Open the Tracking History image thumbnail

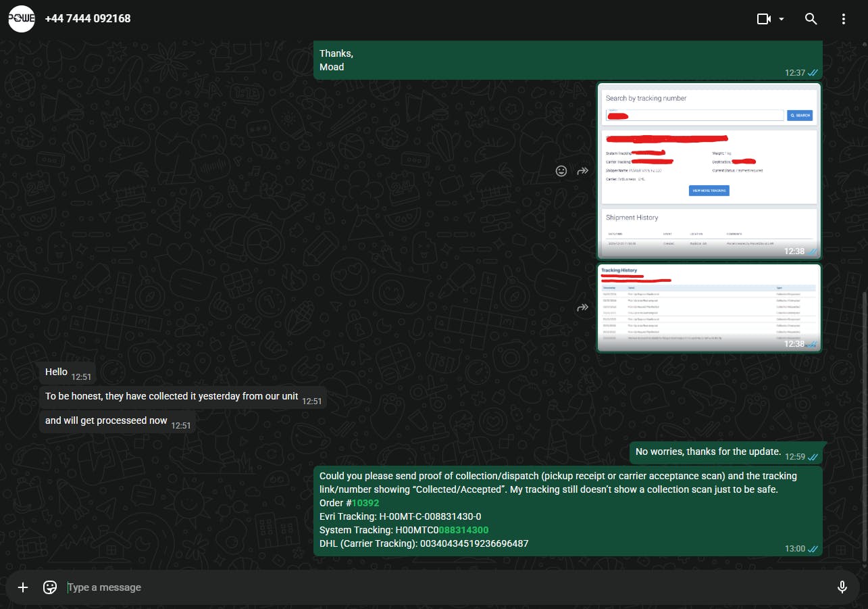(x=709, y=308)
